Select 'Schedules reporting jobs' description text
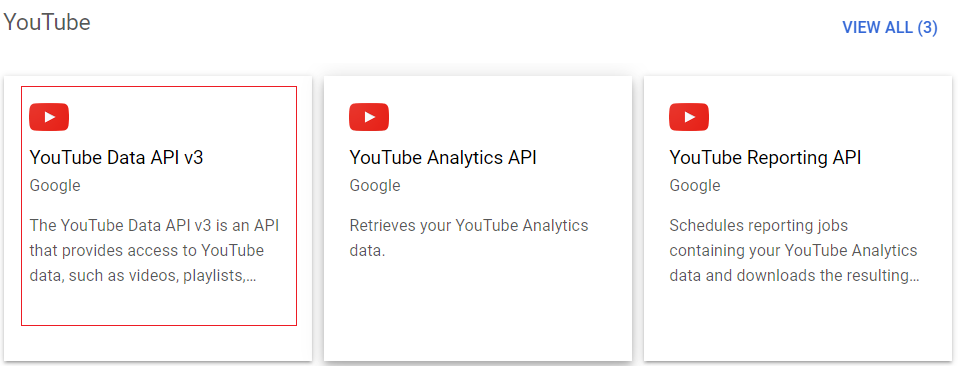The height and width of the screenshot is (381, 967). pos(758,226)
